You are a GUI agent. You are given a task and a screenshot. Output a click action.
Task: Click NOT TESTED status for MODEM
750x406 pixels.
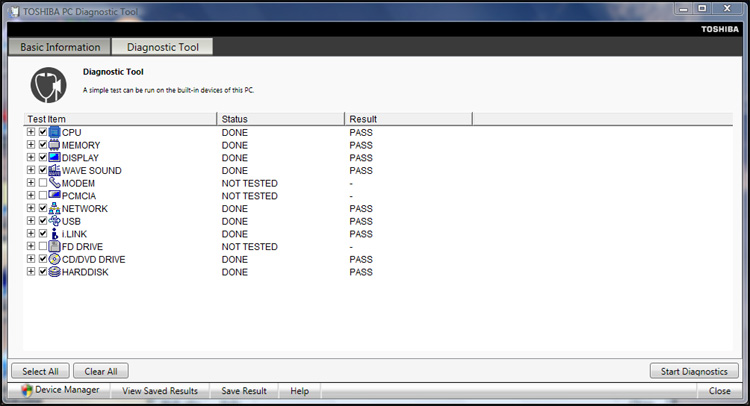pos(250,183)
